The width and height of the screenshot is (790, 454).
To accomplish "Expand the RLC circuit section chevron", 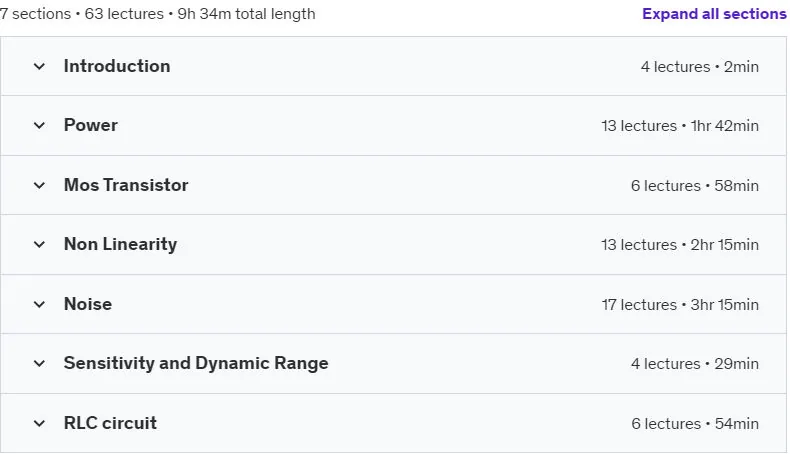I will [x=39, y=423].
